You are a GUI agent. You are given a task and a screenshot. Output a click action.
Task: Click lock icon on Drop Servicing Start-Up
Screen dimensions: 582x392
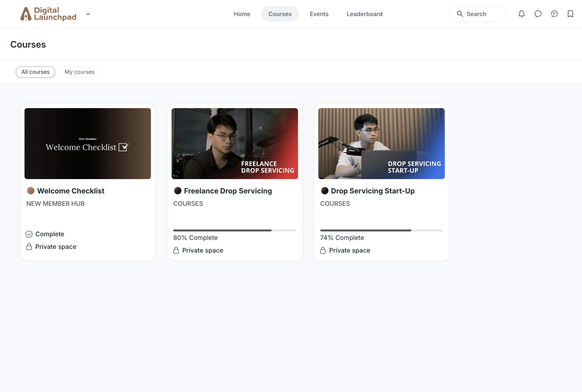(323, 250)
